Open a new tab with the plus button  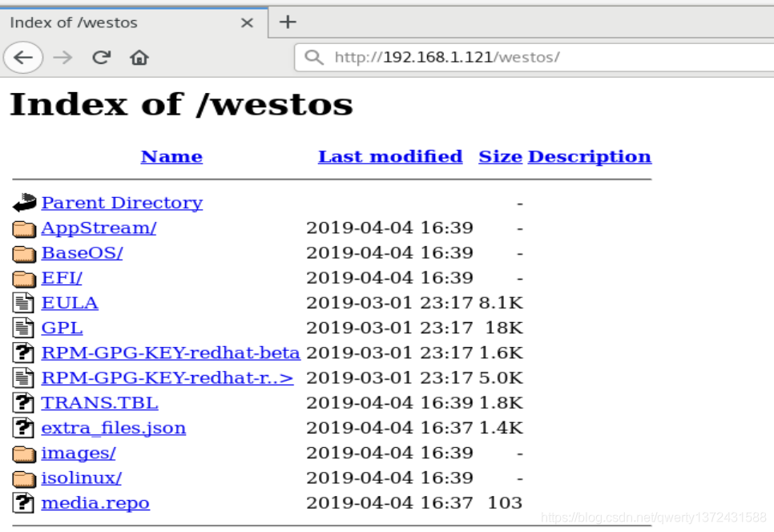(x=288, y=22)
